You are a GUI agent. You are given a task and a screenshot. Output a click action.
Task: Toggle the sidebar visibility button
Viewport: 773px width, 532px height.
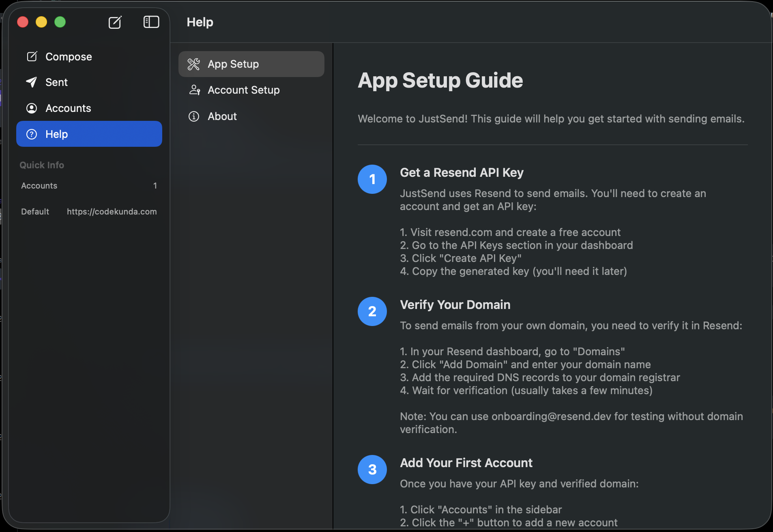tap(151, 22)
